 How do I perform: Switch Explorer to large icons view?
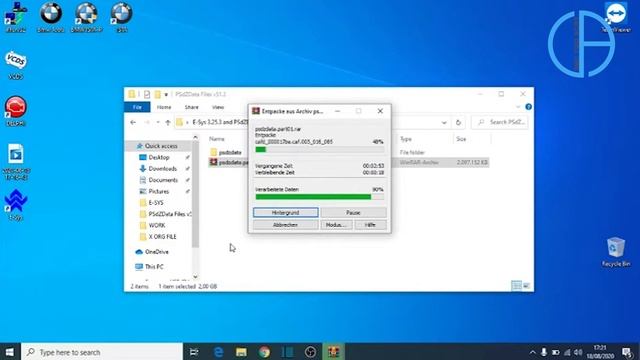(526, 286)
